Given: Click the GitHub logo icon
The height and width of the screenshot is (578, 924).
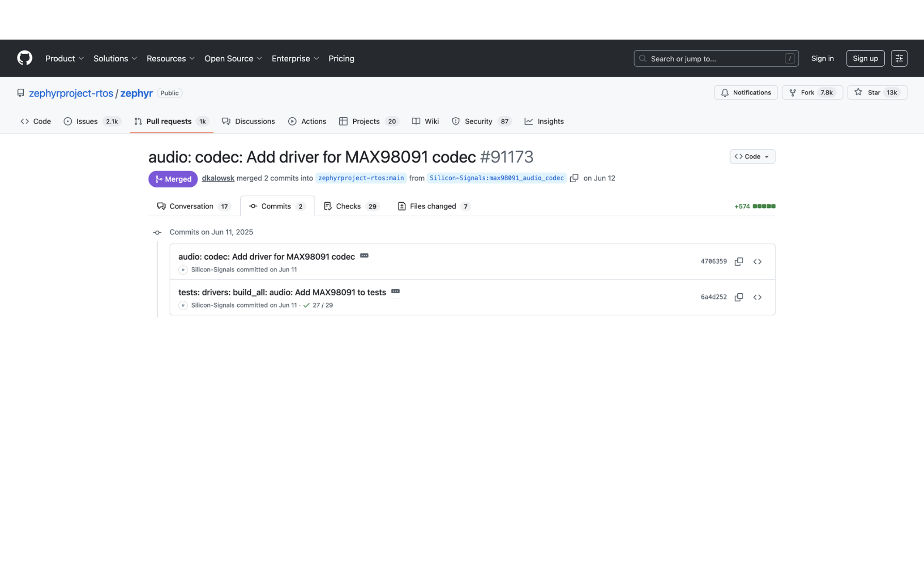Looking at the screenshot, I should (24, 58).
